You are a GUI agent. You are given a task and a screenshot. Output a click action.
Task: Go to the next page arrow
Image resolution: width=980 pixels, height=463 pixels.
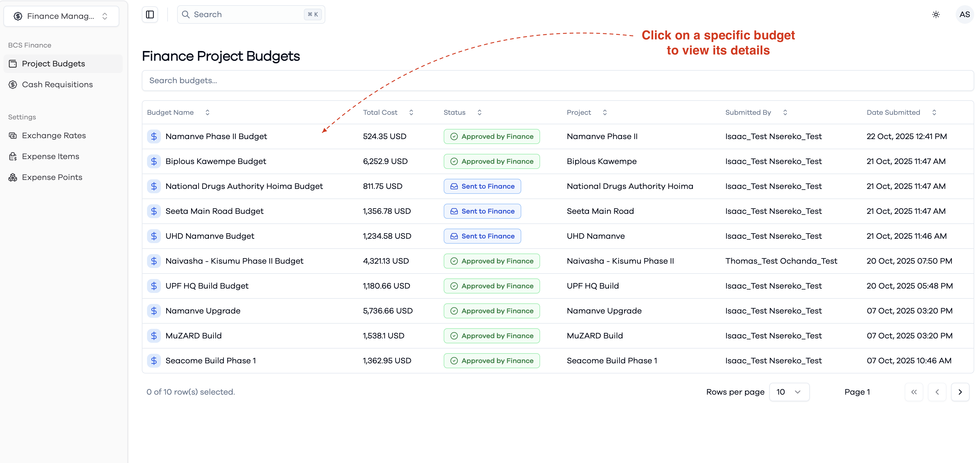pyautogui.click(x=960, y=392)
